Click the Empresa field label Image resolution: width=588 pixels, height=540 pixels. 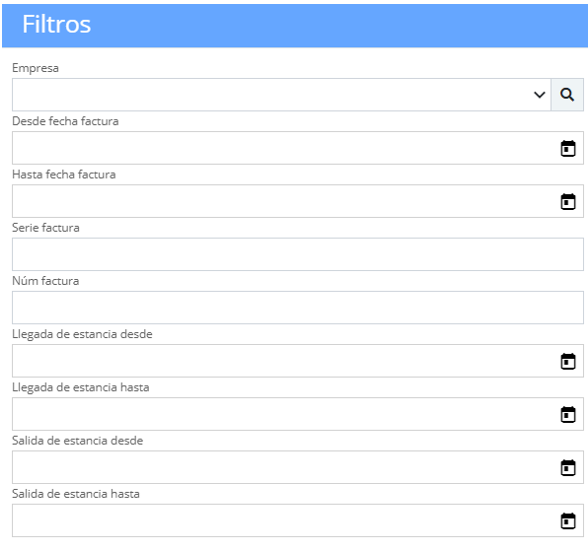coord(35,68)
